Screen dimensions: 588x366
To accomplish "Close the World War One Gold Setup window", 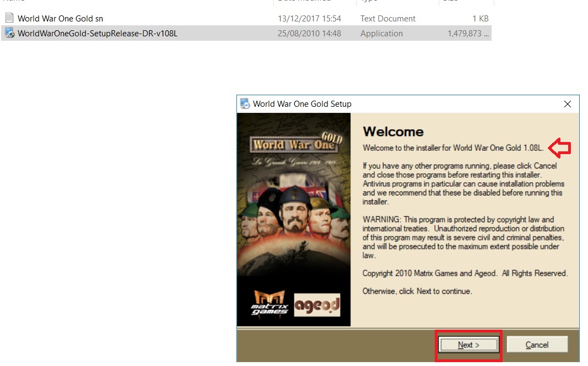I will pos(568,104).
